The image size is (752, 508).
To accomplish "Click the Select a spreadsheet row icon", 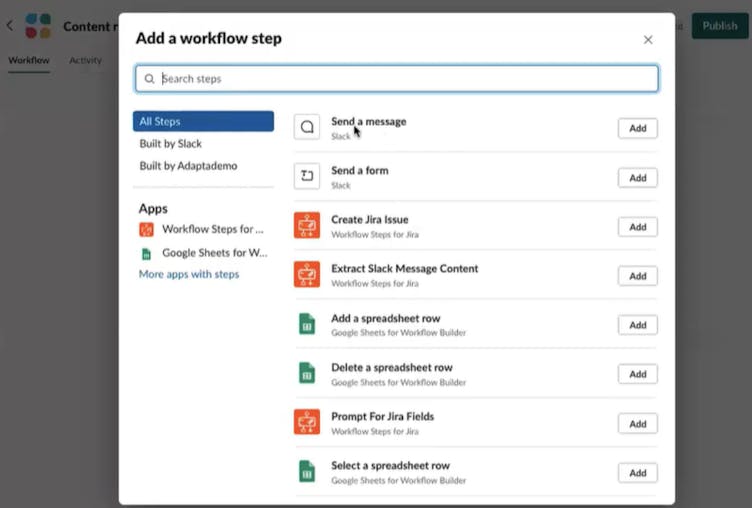I will (307, 471).
